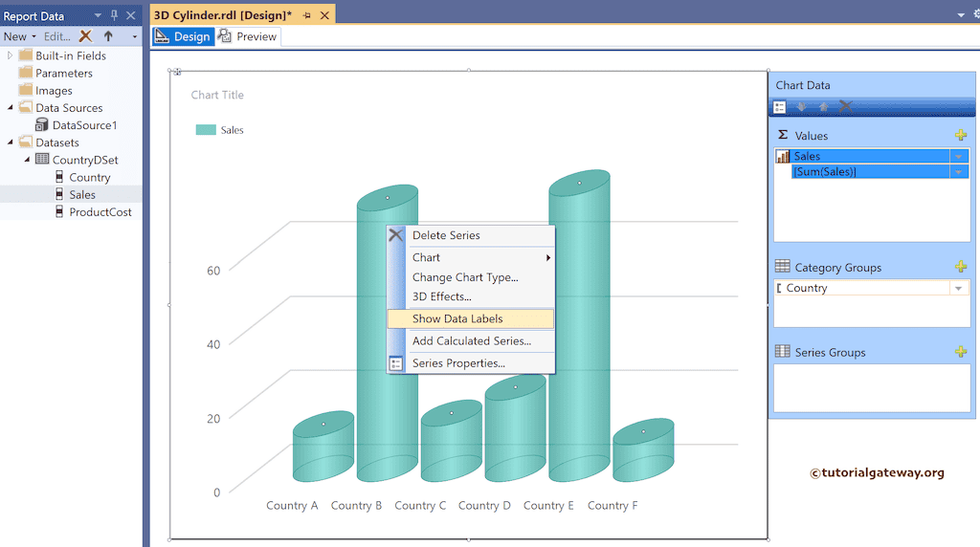This screenshot has height=547, width=980.
Task: Open the Sales series dropdown arrow
Action: 959,156
